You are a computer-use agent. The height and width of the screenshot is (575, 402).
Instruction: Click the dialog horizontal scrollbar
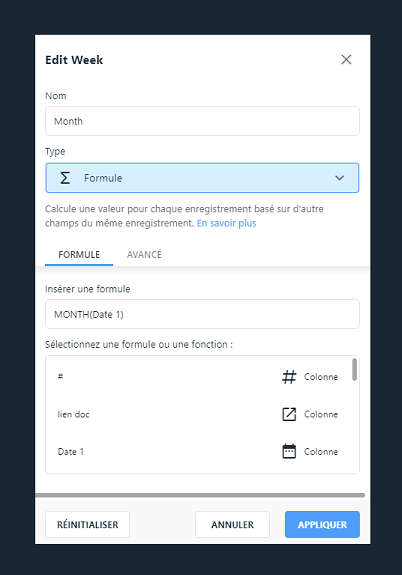pos(200,495)
